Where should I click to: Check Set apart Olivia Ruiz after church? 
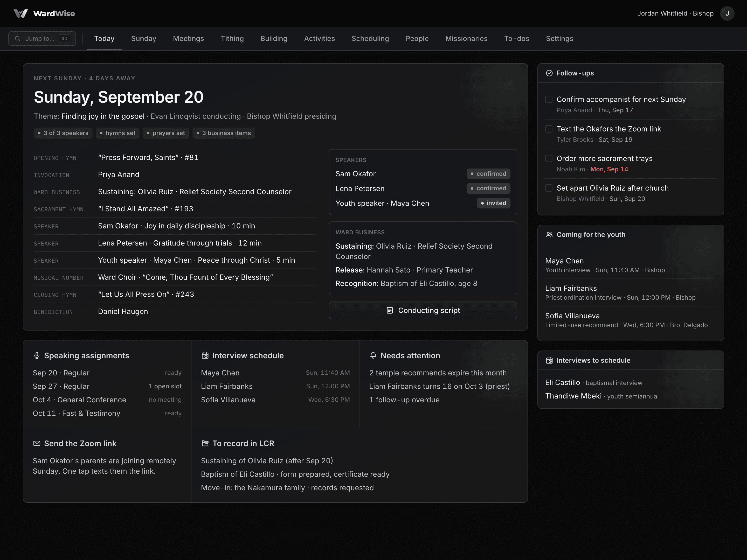[x=549, y=188]
